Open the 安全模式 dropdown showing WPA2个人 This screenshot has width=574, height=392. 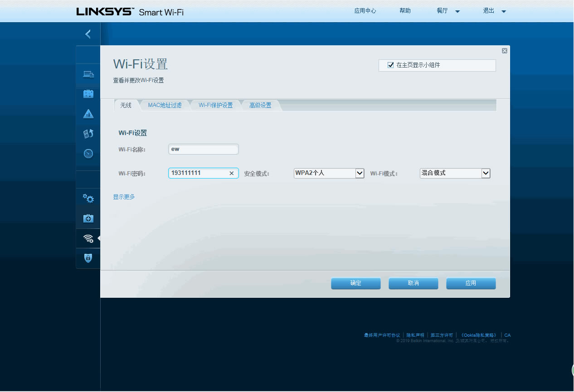[360, 173]
